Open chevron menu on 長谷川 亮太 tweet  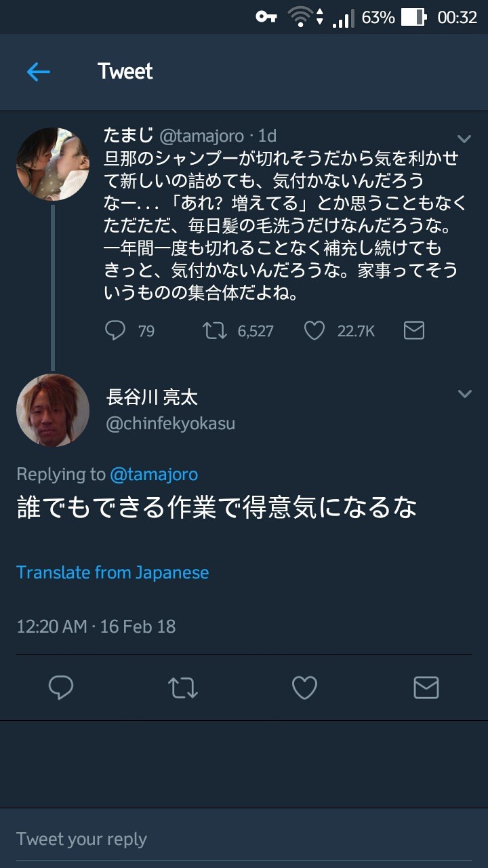464,394
